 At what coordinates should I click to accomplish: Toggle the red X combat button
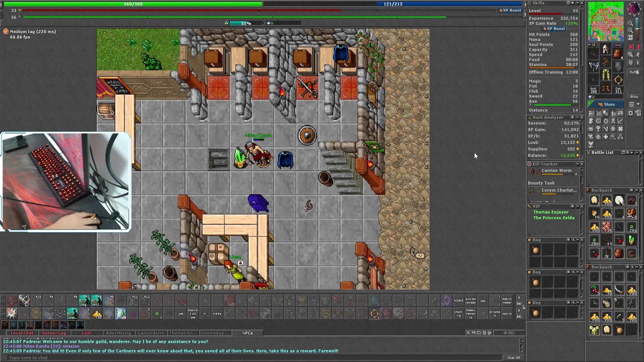pos(631,47)
